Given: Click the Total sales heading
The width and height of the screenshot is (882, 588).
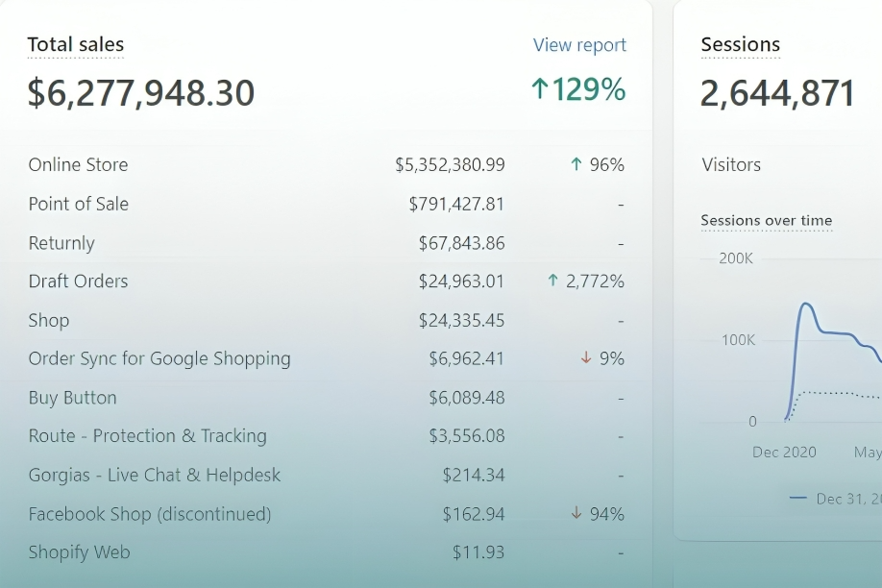Looking at the screenshot, I should tap(75, 44).
